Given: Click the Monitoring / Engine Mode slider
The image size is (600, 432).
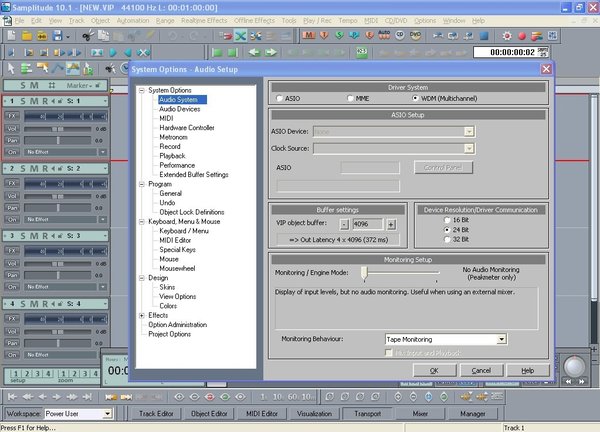Looking at the screenshot, I should click(365, 272).
